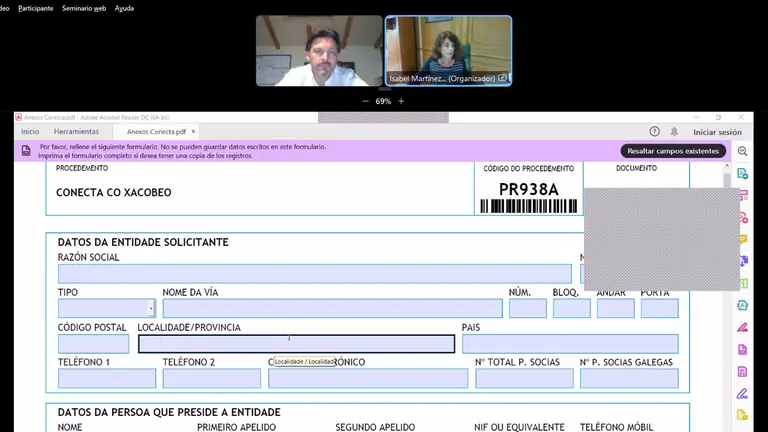Click the help question mark icon
768x432 pixels.
(655, 131)
